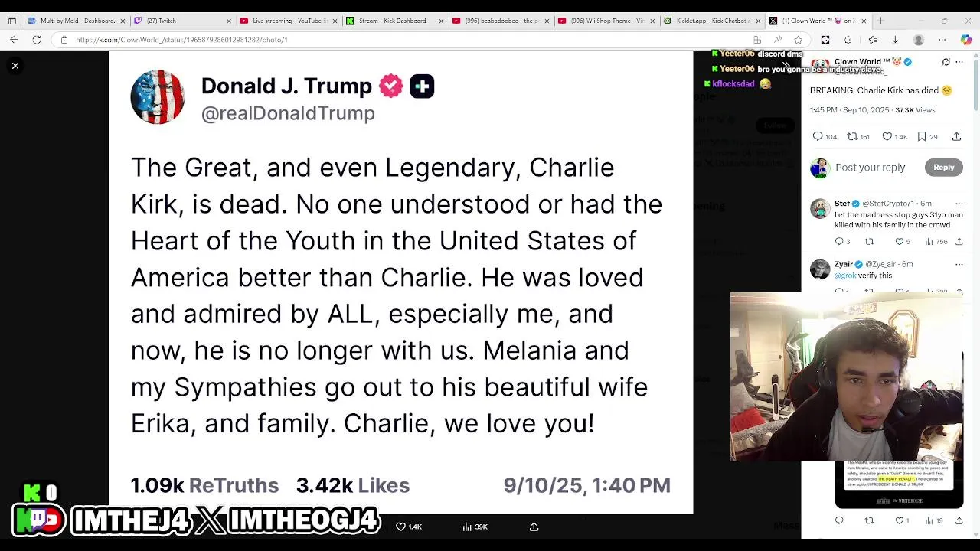Open the browser downloads icon

(895, 40)
